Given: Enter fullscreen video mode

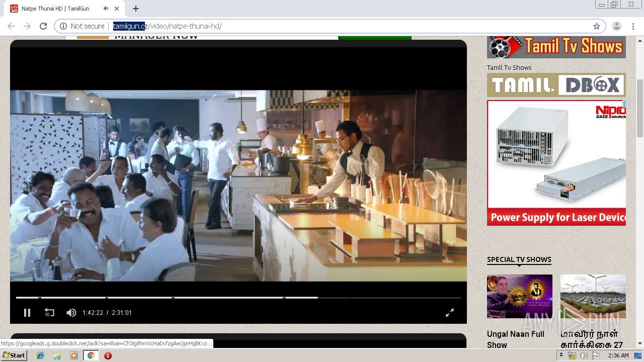Looking at the screenshot, I should (450, 313).
